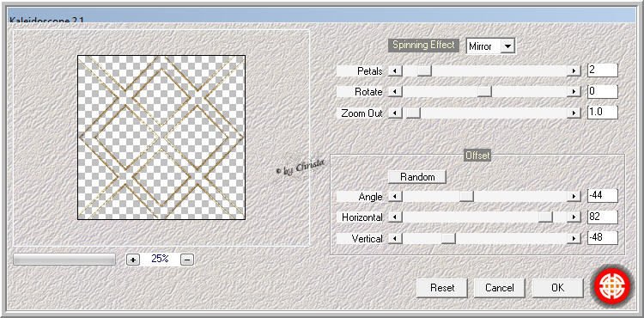Zoom out preview with minus button
644x318 pixels.
click(187, 260)
